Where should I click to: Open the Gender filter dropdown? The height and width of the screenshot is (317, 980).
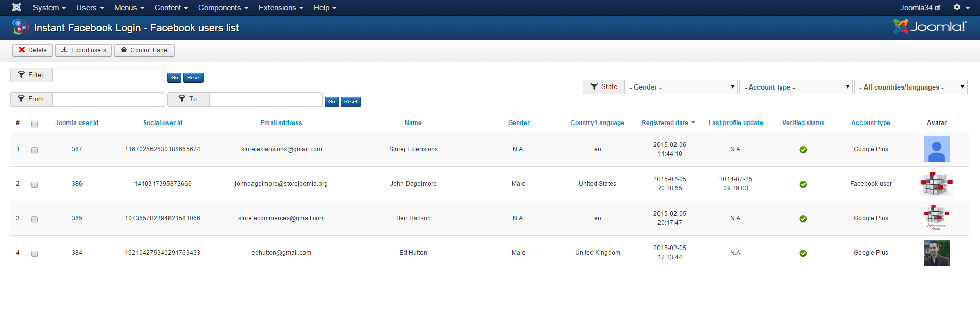click(x=681, y=87)
